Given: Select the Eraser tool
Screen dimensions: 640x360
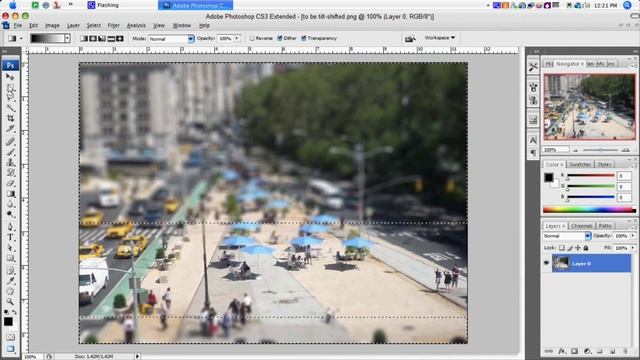Looking at the screenshot, I should [x=10, y=183].
